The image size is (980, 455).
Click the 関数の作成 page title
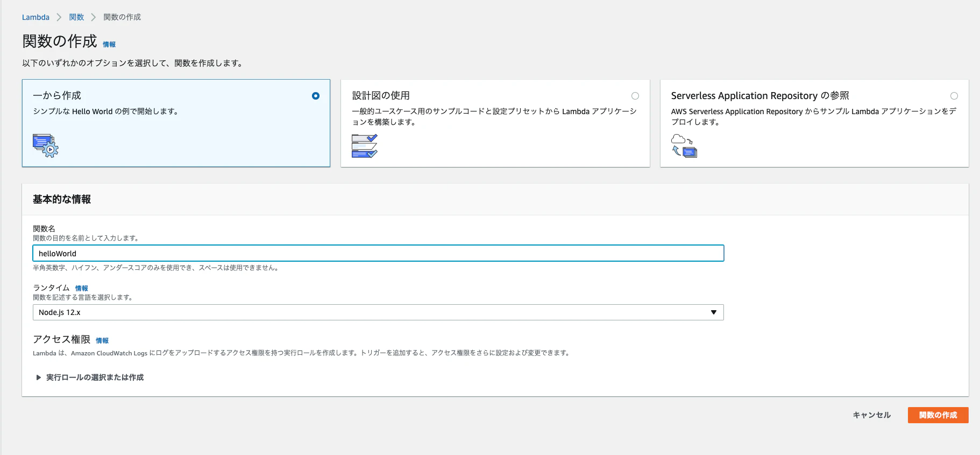pyautogui.click(x=60, y=41)
